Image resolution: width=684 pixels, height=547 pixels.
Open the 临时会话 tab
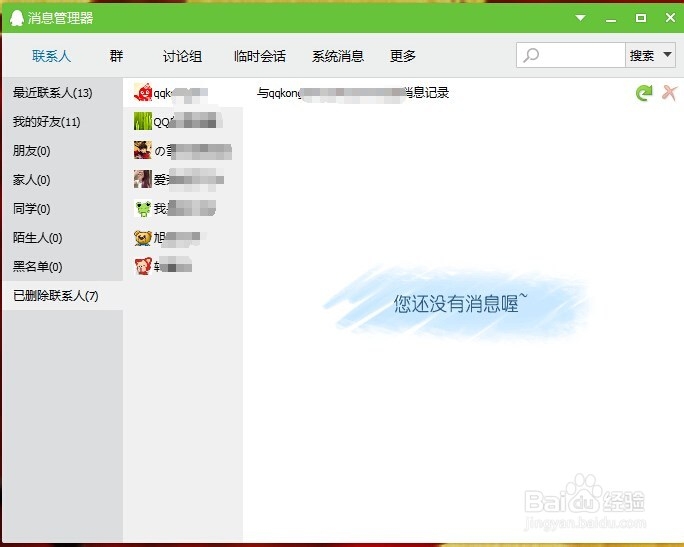(260, 56)
